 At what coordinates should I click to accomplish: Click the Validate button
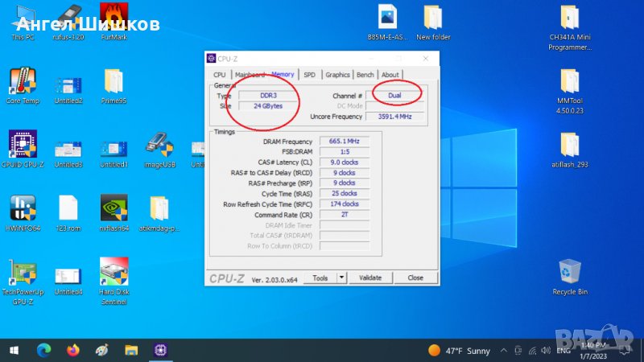coord(370,278)
